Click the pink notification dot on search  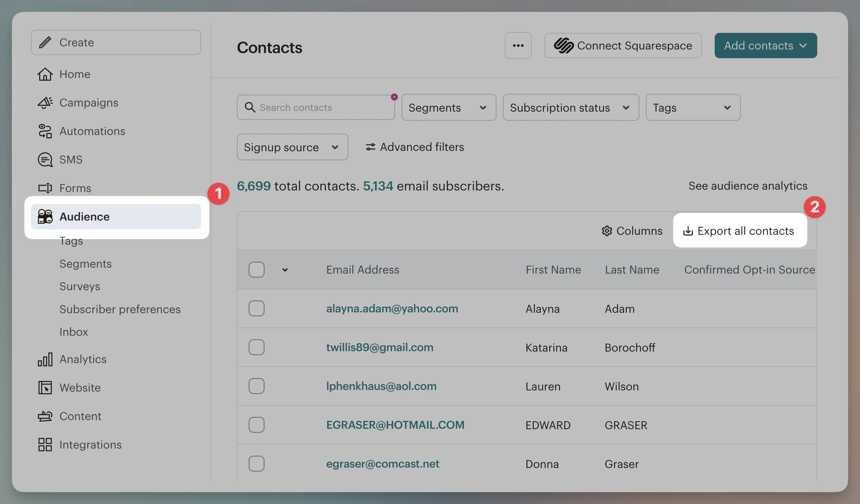tap(394, 97)
